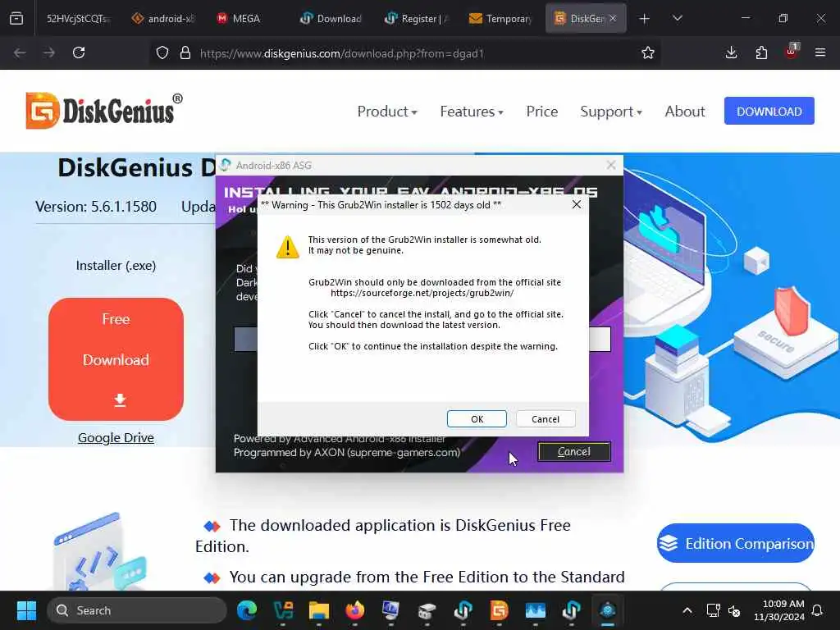Click the warning triangle icon in dialog
The image size is (840, 630).
click(288, 247)
